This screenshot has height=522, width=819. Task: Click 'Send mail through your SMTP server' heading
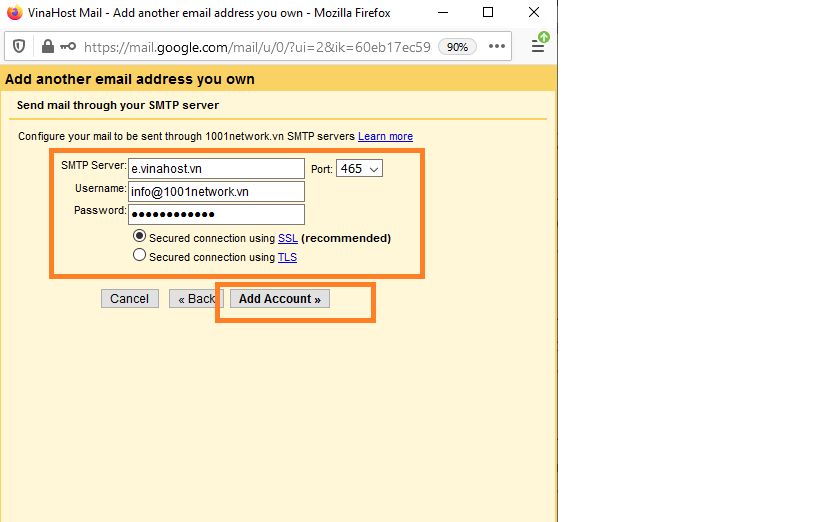click(118, 105)
